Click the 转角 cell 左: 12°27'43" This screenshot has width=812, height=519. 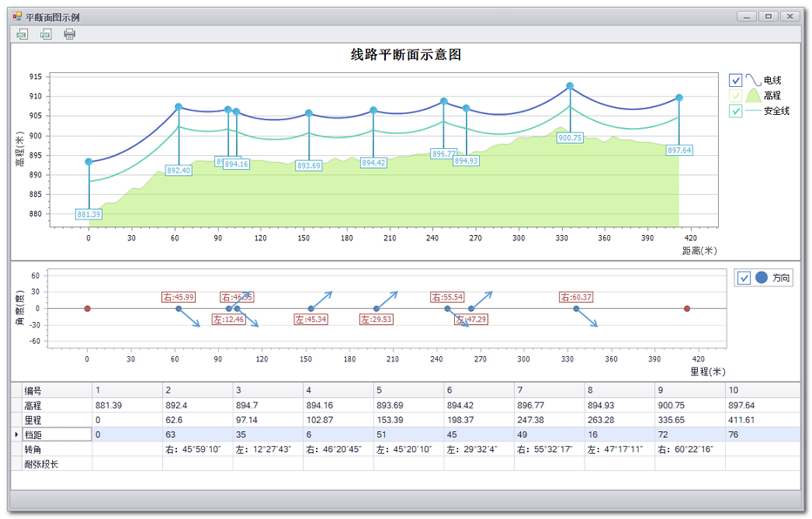[268, 449]
